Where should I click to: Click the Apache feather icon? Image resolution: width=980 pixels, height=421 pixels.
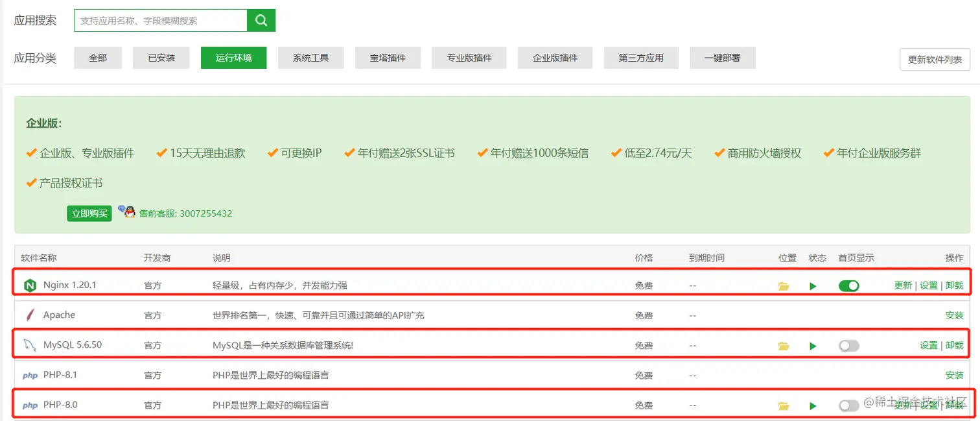[x=30, y=315]
